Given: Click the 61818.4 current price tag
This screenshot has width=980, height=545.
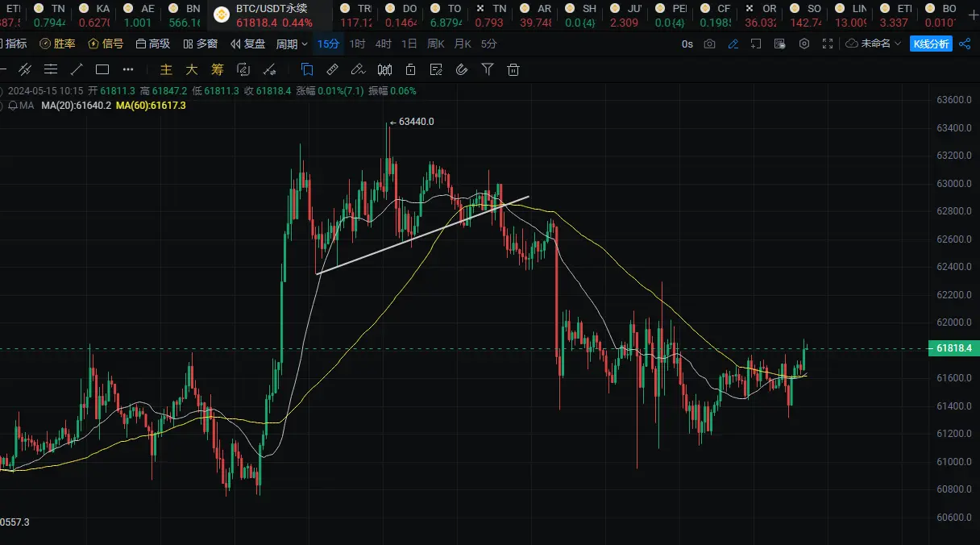Looking at the screenshot, I should [x=954, y=348].
